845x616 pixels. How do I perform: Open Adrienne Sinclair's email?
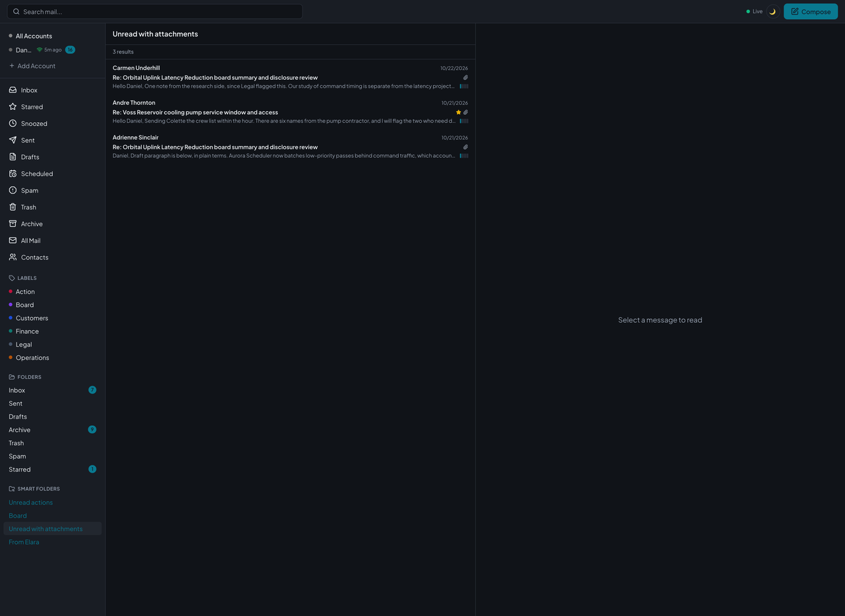tap(290, 147)
